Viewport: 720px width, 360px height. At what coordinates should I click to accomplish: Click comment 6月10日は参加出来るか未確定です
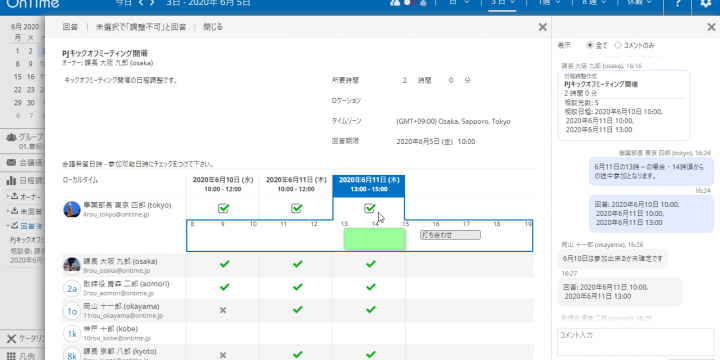613,259
